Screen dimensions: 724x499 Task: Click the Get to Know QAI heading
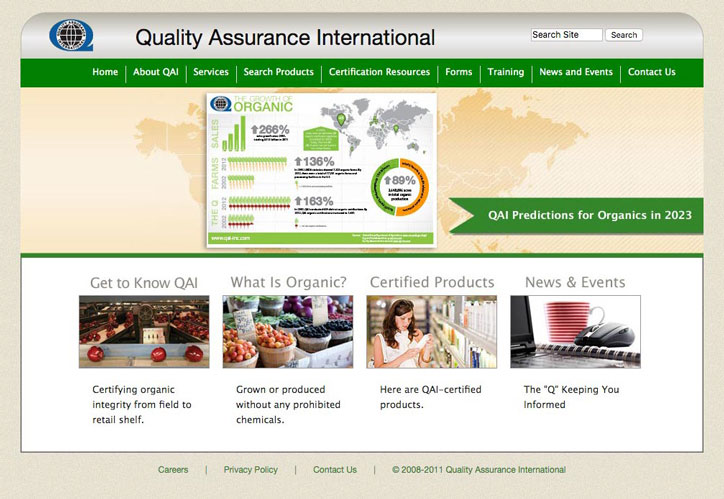point(144,283)
